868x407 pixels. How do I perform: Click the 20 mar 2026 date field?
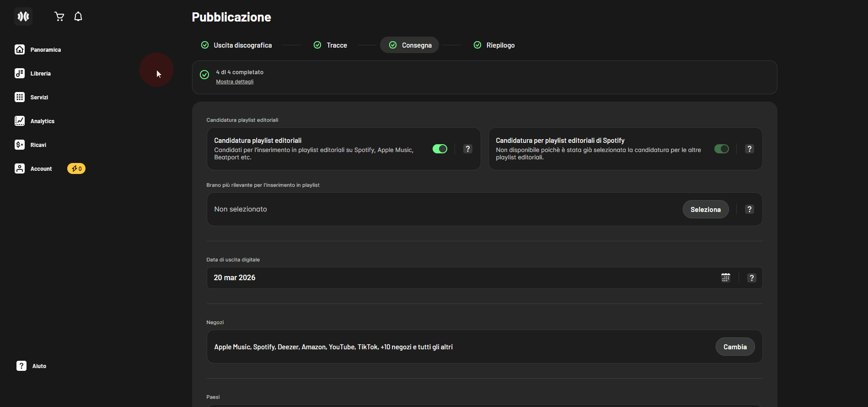click(457, 278)
